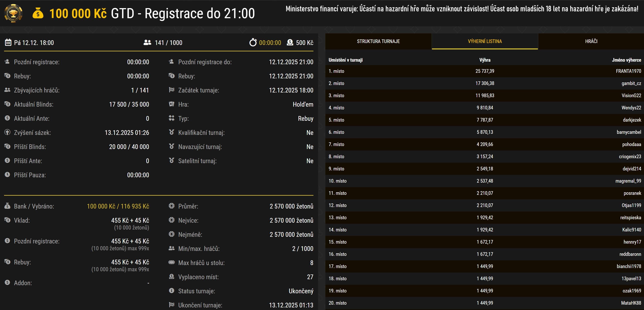
Task: Click the 13. místo placement cell
Action: tap(337, 218)
